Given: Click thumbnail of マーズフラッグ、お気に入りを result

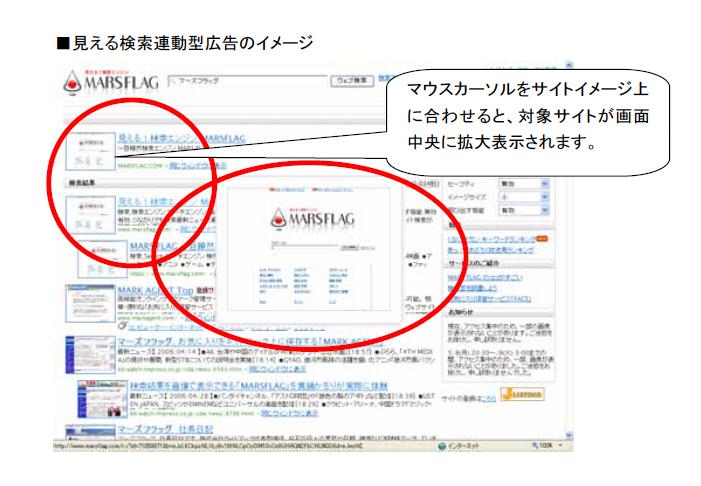Looking at the screenshot, I should [90, 355].
